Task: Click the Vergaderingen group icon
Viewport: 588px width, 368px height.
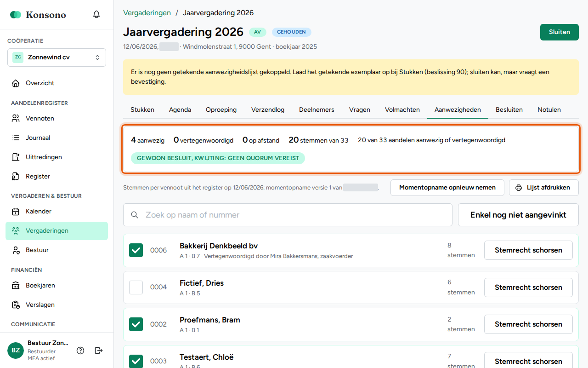Action: point(16,231)
